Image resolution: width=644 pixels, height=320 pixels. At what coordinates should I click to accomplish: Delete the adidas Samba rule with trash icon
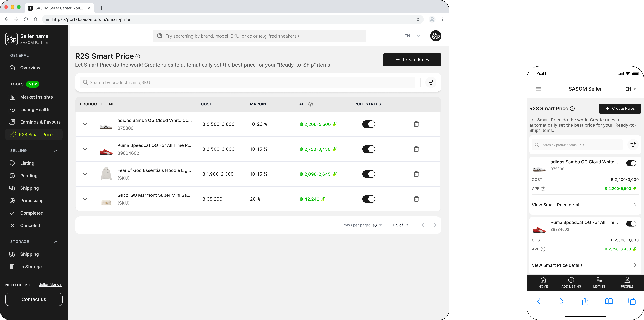(416, 124)
